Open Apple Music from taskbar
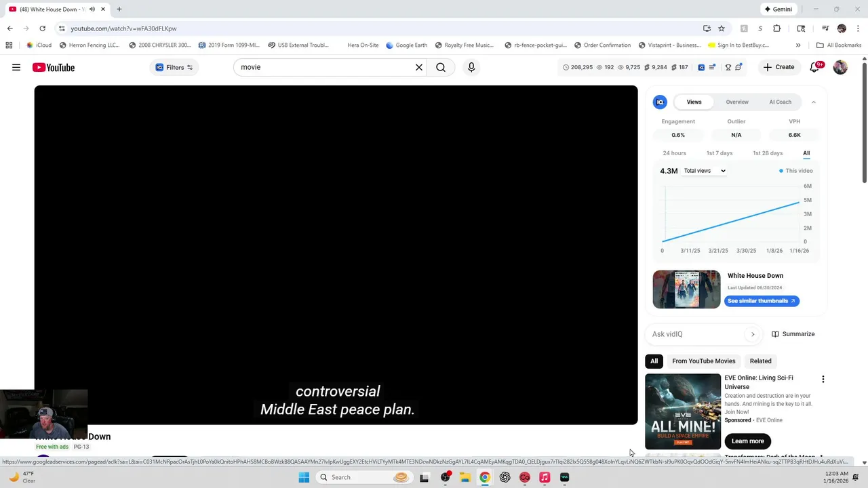Screen dimensions: 868x488 point(545,477)
